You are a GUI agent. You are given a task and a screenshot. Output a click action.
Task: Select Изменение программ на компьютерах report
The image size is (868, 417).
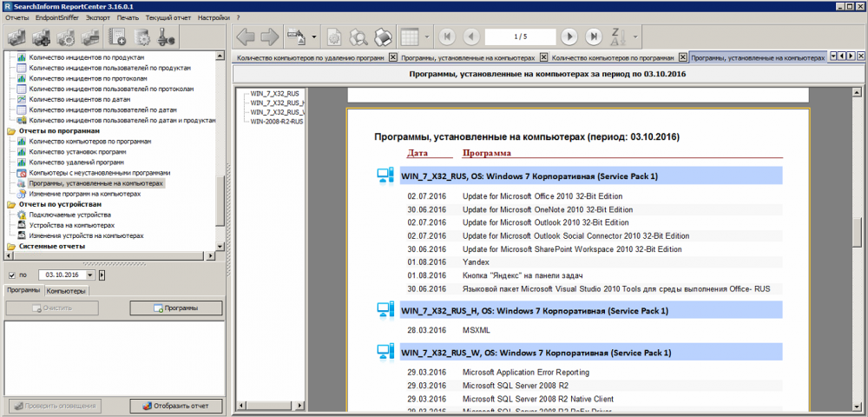pos(85,194)
